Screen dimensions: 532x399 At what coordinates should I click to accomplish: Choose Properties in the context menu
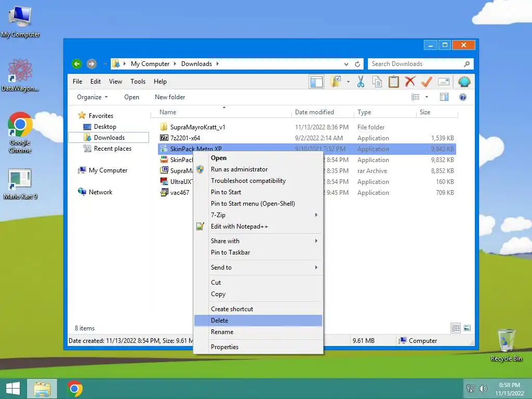tap(258, 347)
